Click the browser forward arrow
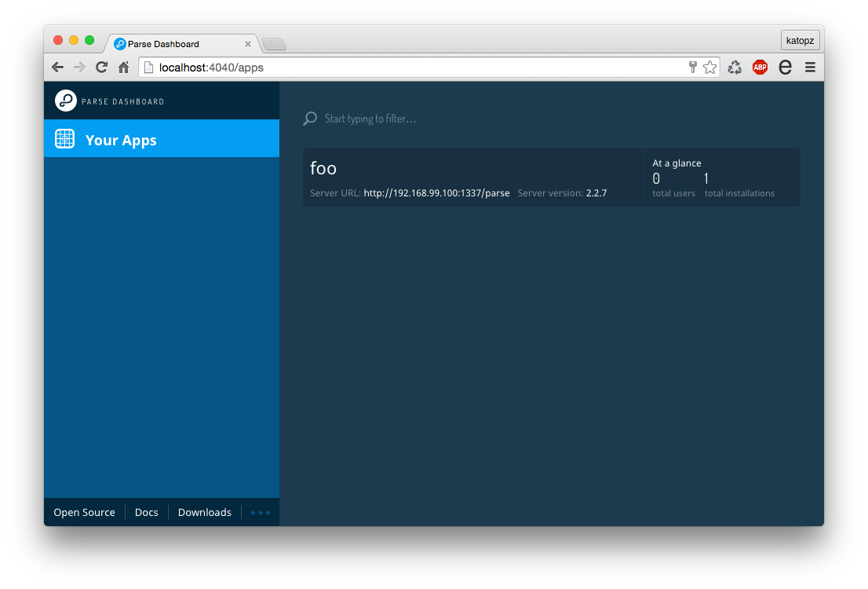 (x=80, y=68)
